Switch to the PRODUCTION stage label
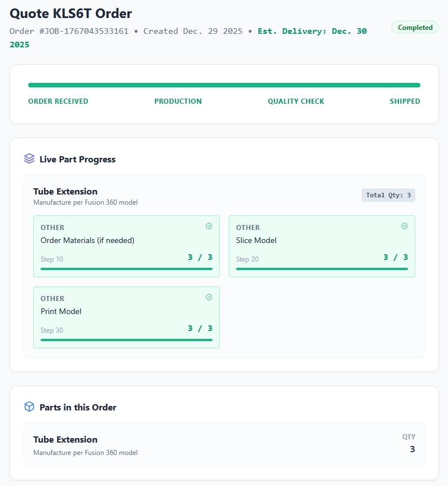This screenshot has height=486, width=448. (178, 101)
